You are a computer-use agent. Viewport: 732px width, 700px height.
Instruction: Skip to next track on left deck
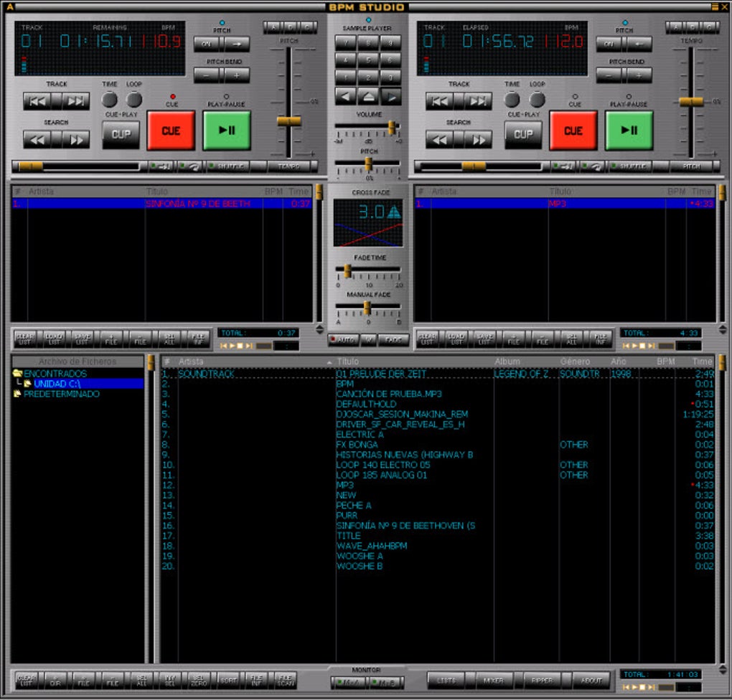point(75,101)
